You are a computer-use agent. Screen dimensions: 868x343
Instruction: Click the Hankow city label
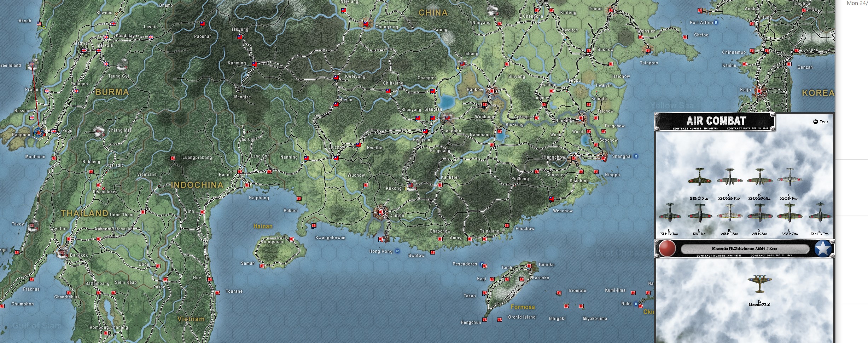[x=475, y=90]
